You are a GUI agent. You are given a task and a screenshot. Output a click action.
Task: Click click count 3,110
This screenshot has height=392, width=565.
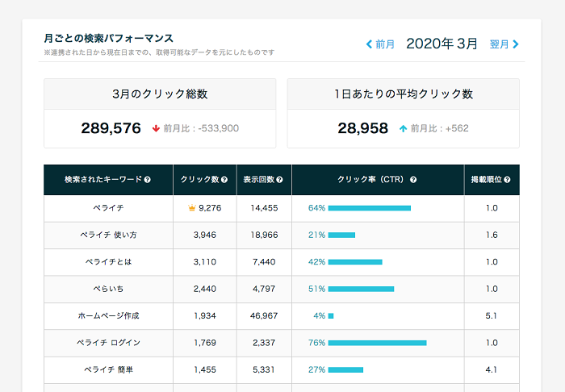pyautogui.click(x=205, y=262)
